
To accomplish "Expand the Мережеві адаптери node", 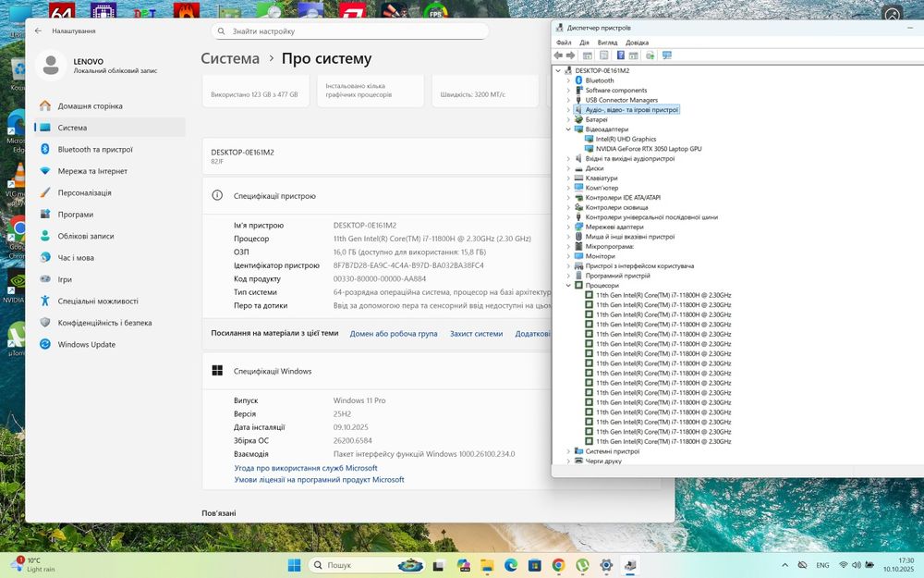I will point(568,227).
